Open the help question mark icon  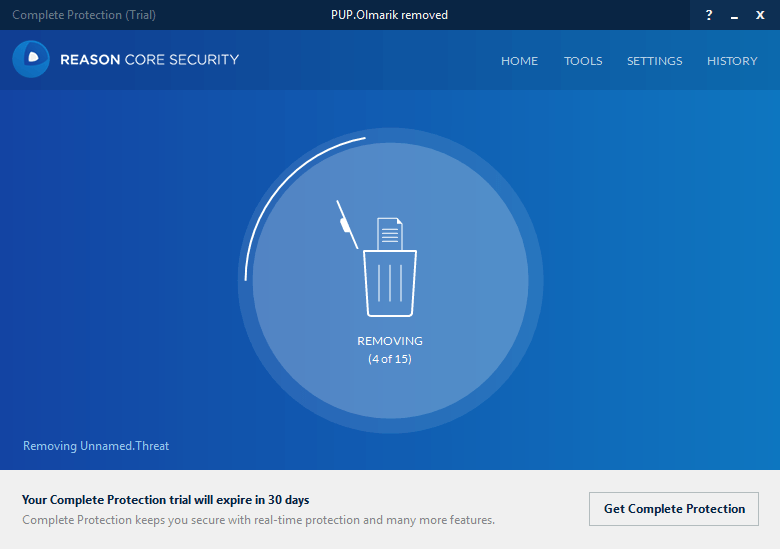(709, 15)
